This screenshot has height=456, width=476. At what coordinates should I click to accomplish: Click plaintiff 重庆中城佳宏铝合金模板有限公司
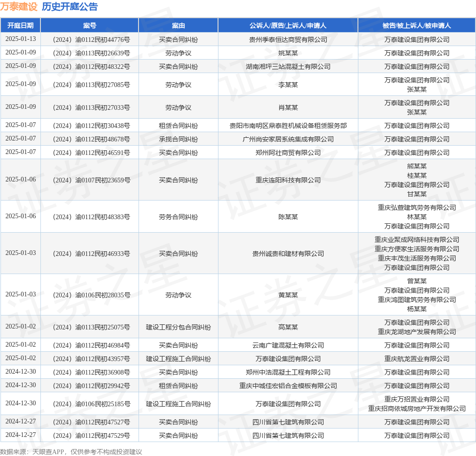click(288, 386)
